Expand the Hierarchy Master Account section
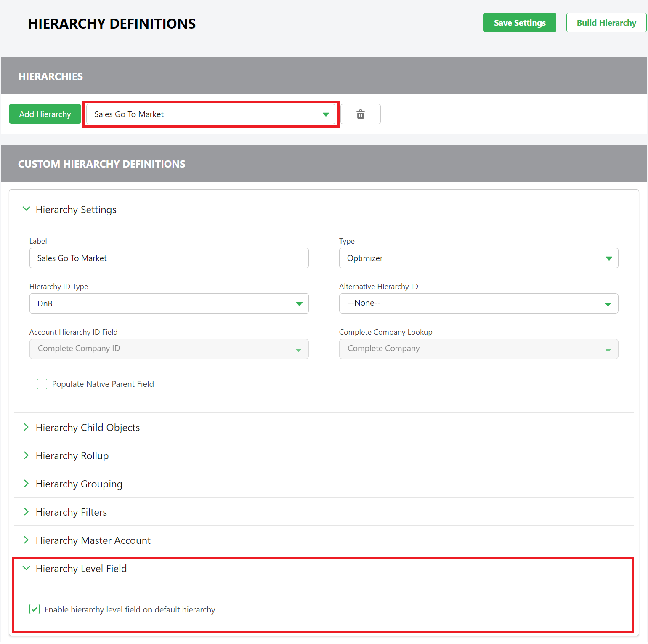This screenshot has height=644, width=648. coord(26,540)
